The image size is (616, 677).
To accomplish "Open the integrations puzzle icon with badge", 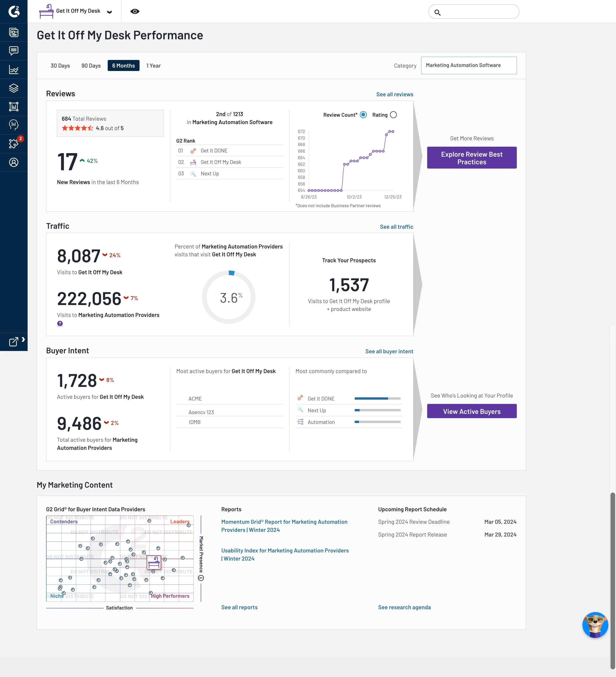I will point(14,144).
